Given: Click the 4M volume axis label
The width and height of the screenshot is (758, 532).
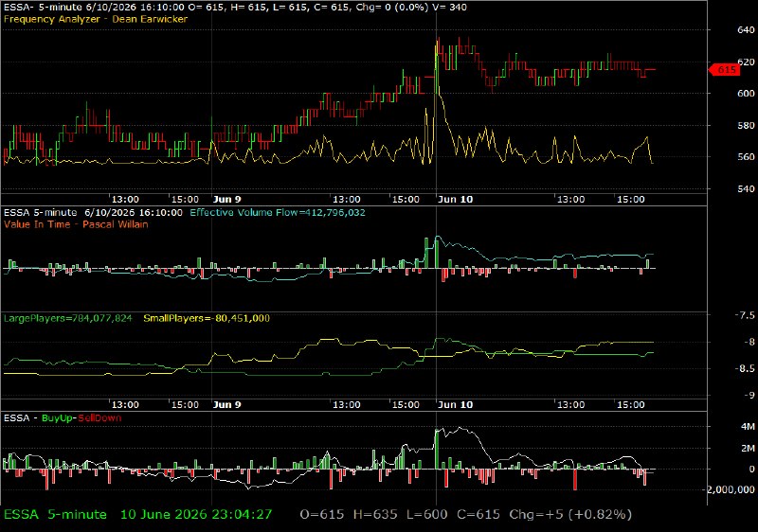Looking at the screenshot, I should tap(748, 427).
